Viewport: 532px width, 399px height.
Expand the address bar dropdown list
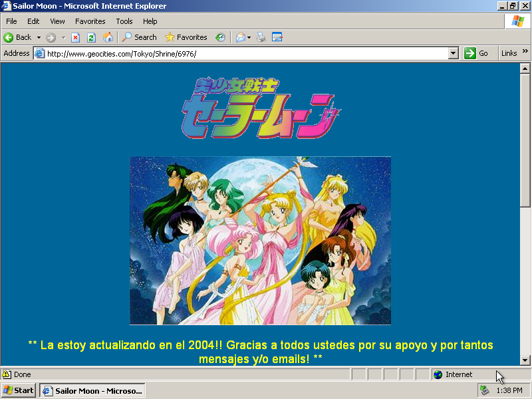454,54
